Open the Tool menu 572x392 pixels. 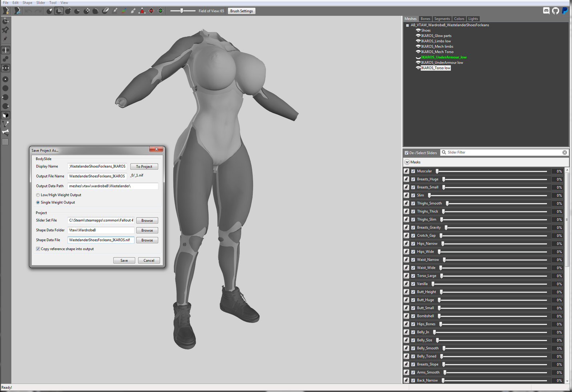tap(53, 3)
